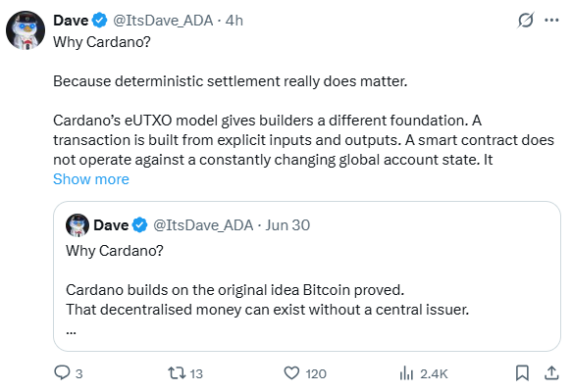
Task: Open the three-dot more options menu
Action: pyautogui.click(x=551, y=21)
